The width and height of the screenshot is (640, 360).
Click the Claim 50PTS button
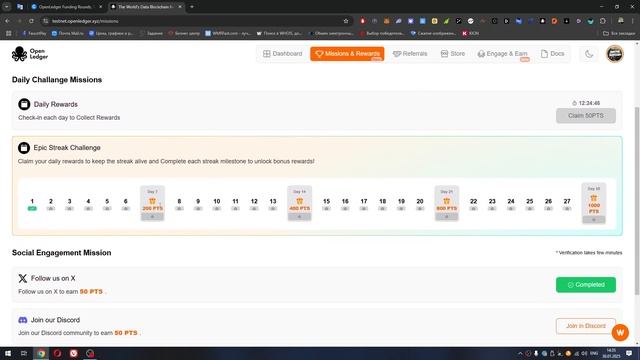tap(586, 116)
